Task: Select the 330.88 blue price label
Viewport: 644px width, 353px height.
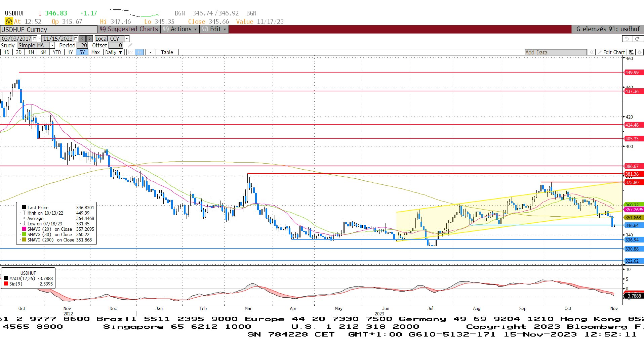Action: [x=633, y=249]
